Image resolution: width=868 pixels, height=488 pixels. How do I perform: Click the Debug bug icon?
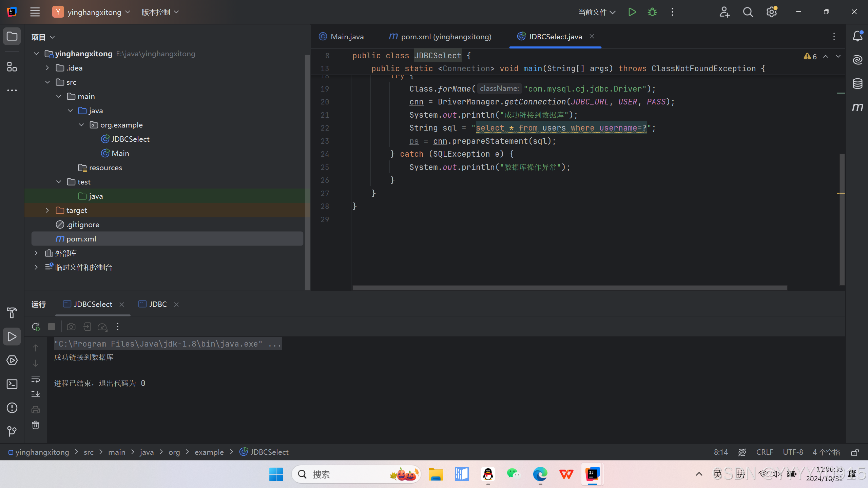pos(652,12)
